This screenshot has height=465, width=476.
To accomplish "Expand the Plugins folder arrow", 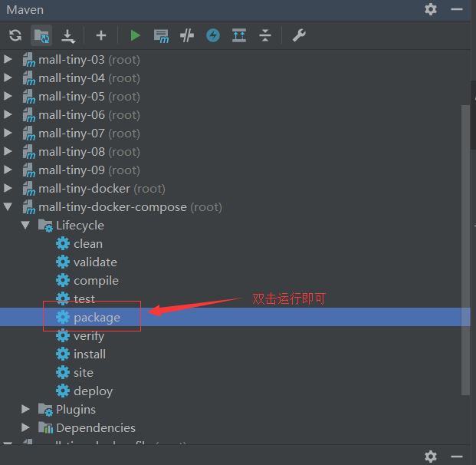I will 26,409.
